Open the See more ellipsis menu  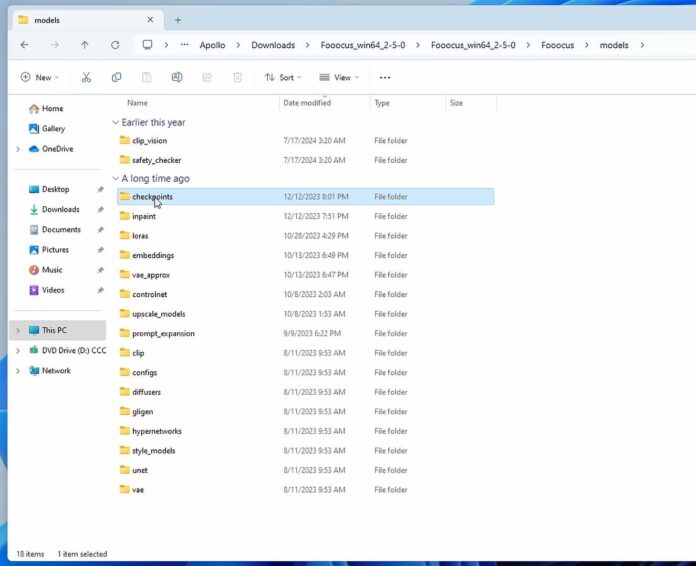coord(385,78)
